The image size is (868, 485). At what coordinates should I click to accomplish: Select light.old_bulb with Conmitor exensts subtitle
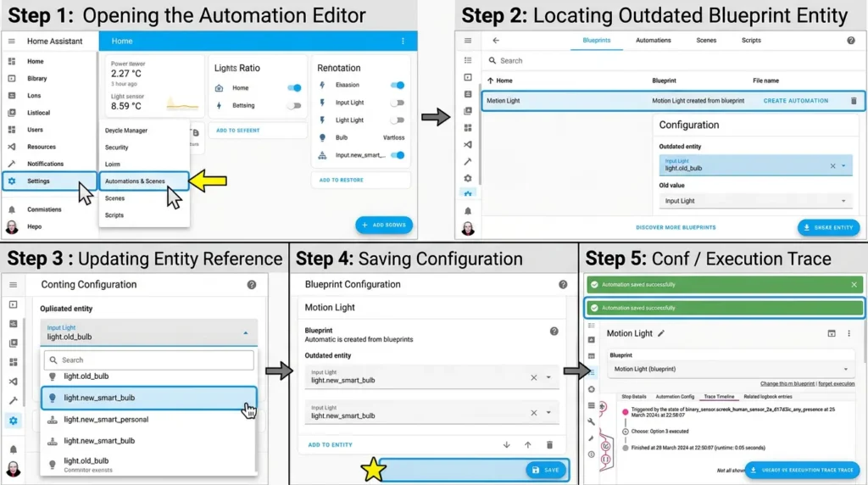[149, 464]
